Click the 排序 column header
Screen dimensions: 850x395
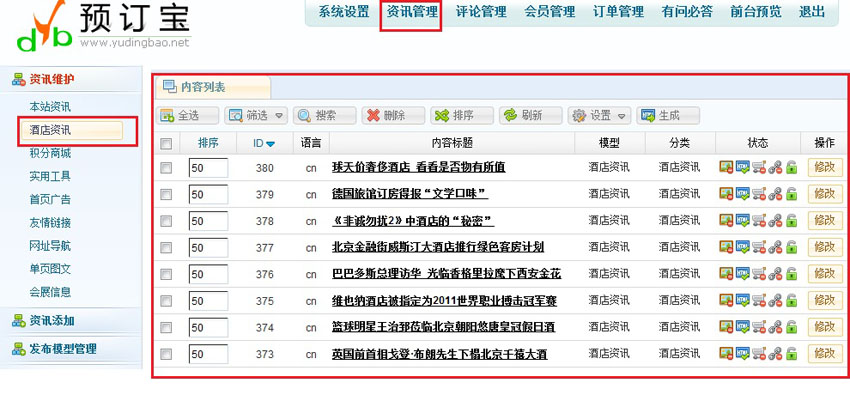pyautogui.click(x=208, y=143)
